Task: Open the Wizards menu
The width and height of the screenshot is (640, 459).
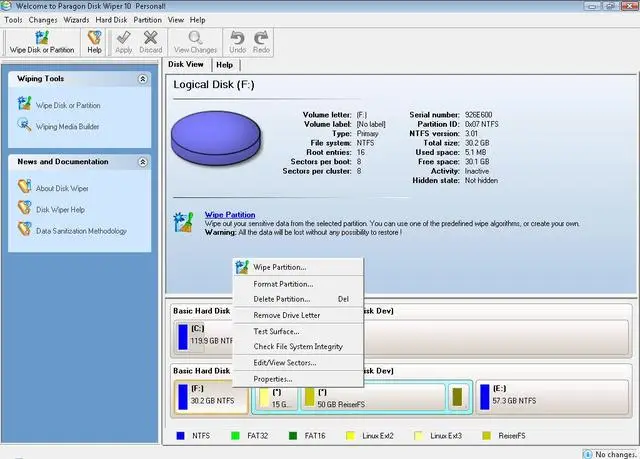Action: 76,20
